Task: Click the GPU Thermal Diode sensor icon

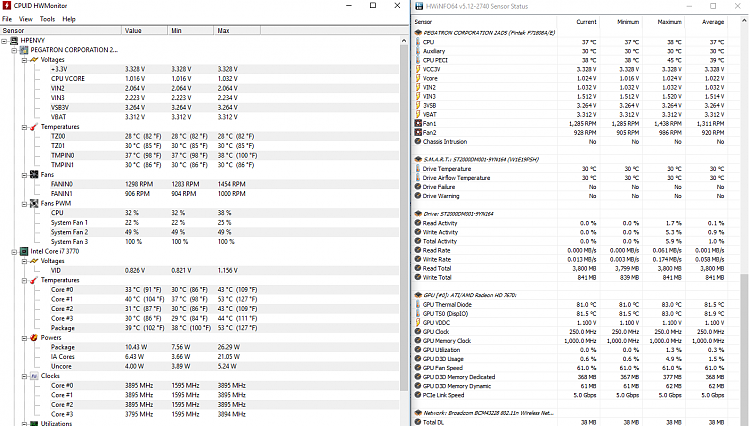Action: [416, 305]
